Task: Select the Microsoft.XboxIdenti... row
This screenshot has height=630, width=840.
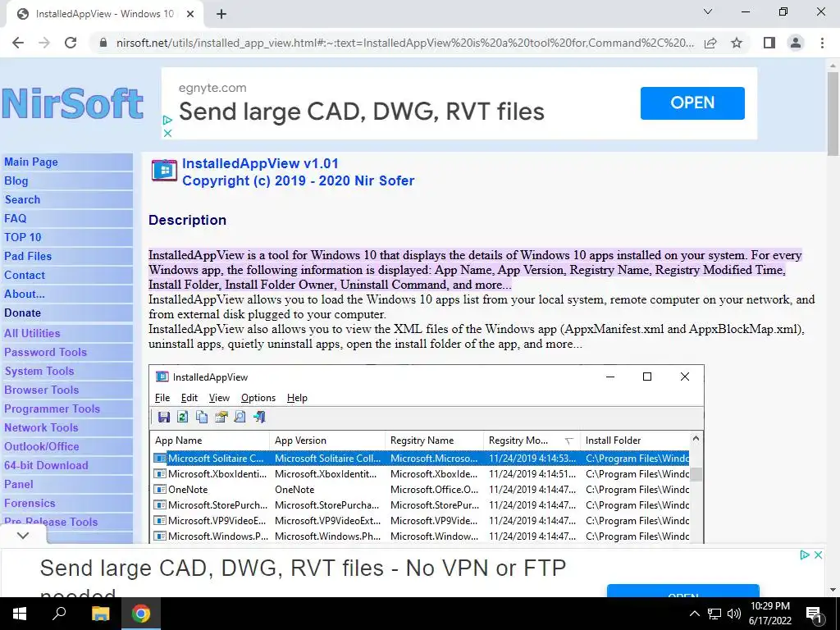Action: pos(420,473)
